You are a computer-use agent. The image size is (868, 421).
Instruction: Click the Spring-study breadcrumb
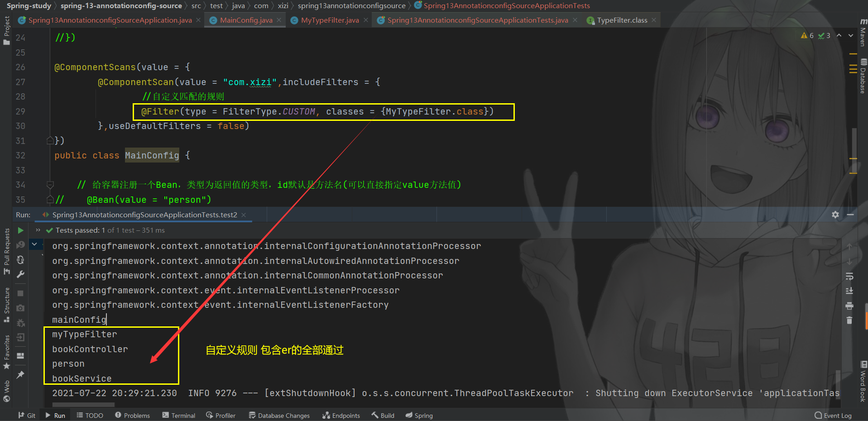coord(29,5)
